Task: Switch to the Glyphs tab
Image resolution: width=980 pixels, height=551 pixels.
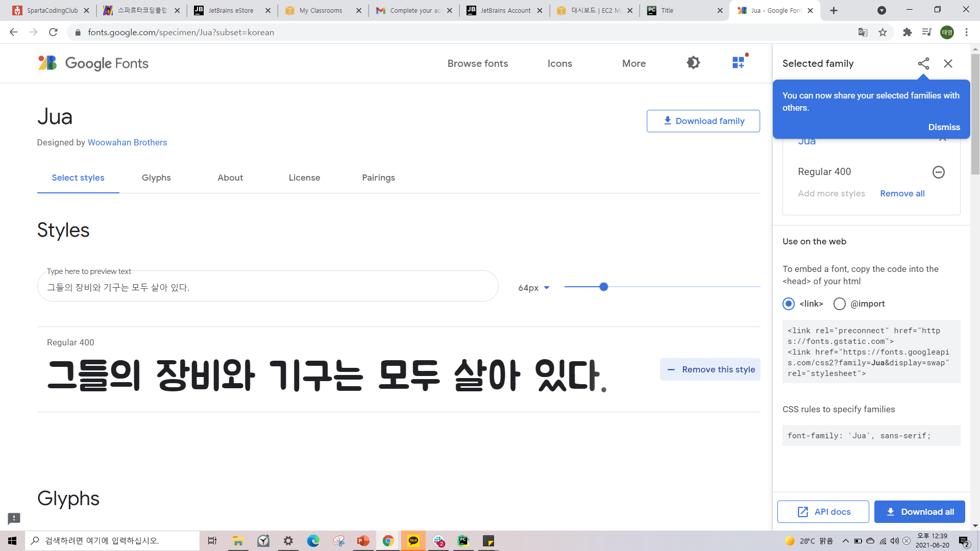Action: (156, 178)
